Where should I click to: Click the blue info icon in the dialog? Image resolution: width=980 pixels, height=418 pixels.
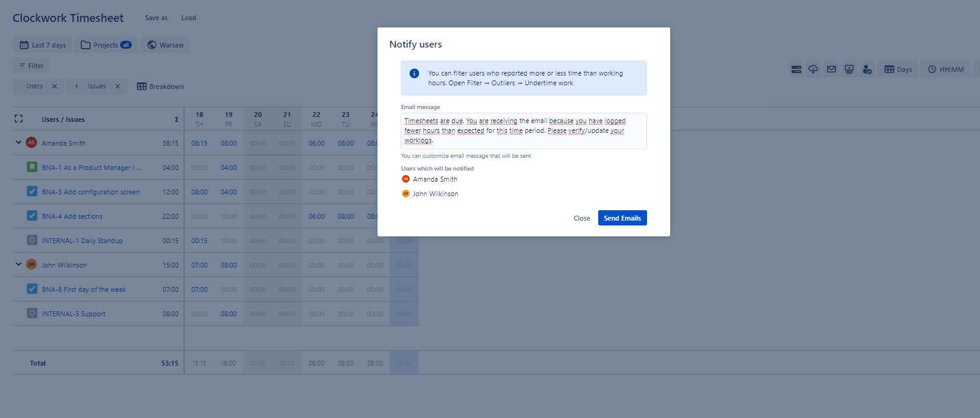[x=414, y=74]
